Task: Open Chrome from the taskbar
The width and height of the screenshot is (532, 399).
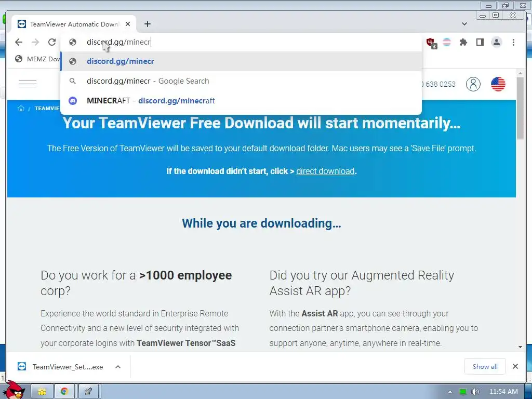Action: point(64,392)
